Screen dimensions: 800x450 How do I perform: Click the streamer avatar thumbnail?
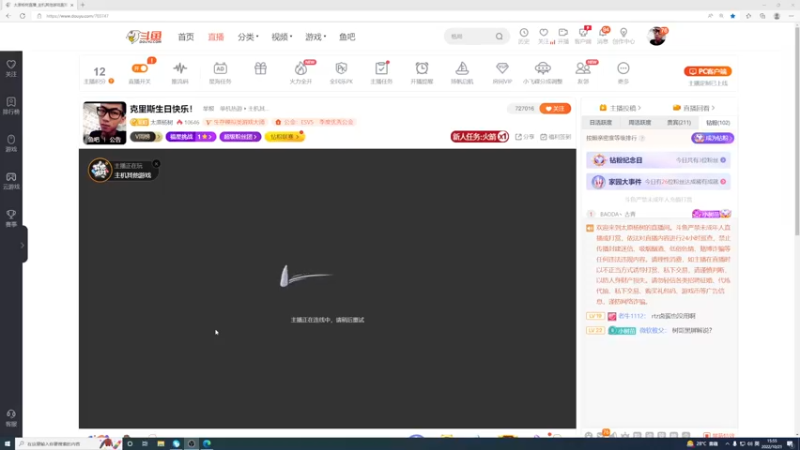click(x=105, y=122)
